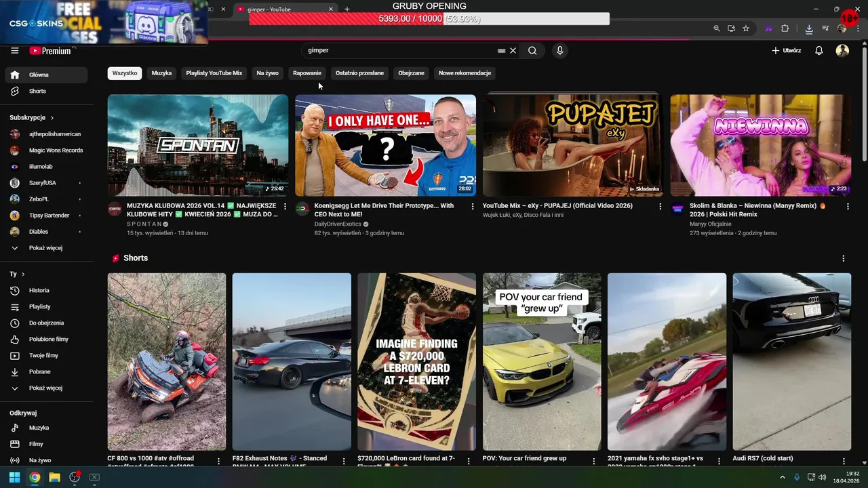868x488 pixels.
Task: Open the LeBron card short thumbnail
Action: tap(416, 362)
